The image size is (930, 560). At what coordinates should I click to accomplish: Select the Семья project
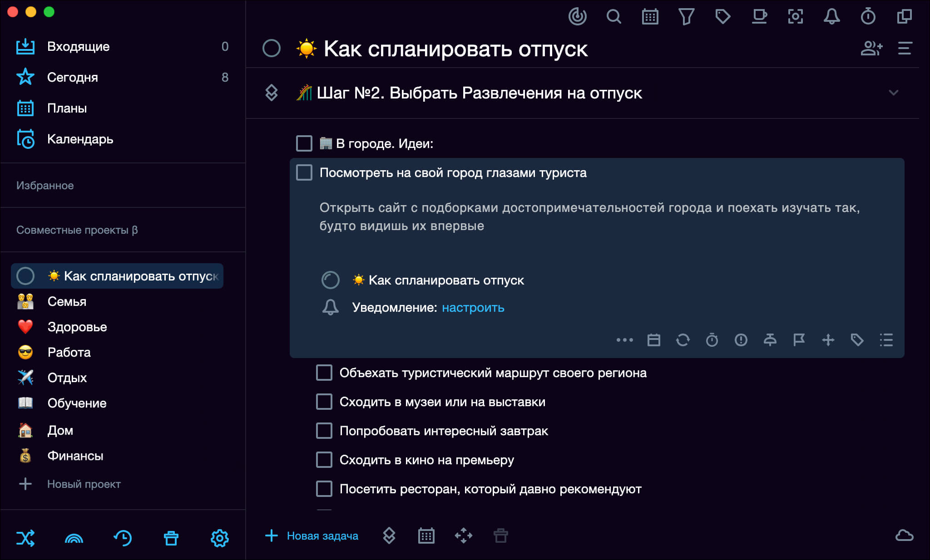[117, 301]
